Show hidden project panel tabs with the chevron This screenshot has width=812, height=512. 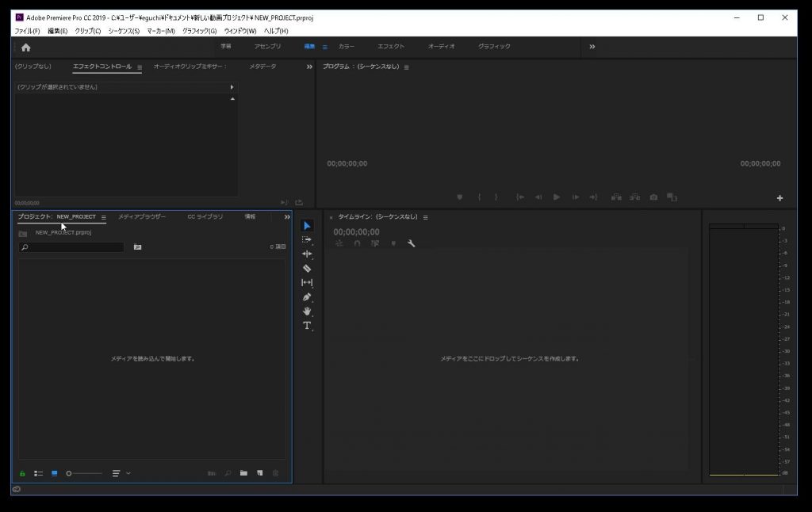[x=287, y=216]
